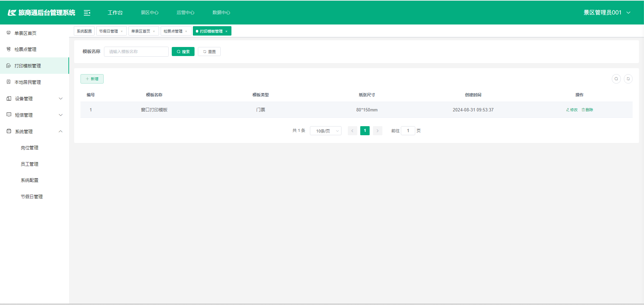Collapse the 系统管理 submenu chevron
644x305 pixels.
tap(61, 131)
